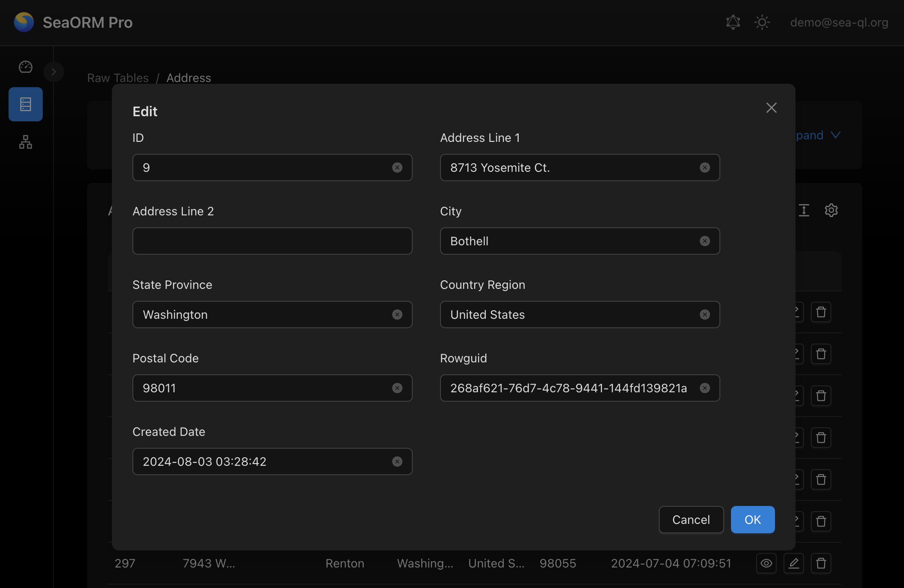Clear the Address Line 1 field
The image size is (904, 588).
(705, 168)
